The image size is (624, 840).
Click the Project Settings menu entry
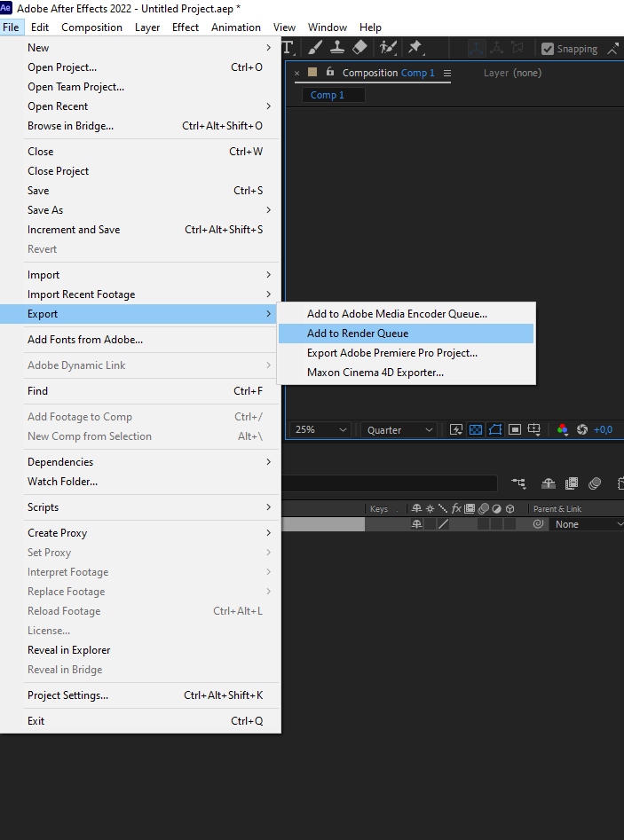tap(67, 695)
